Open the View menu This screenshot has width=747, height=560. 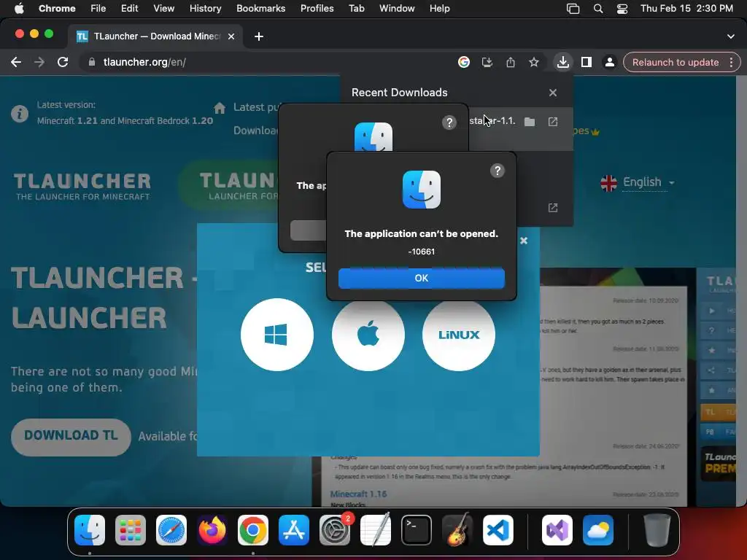(163, 9)
